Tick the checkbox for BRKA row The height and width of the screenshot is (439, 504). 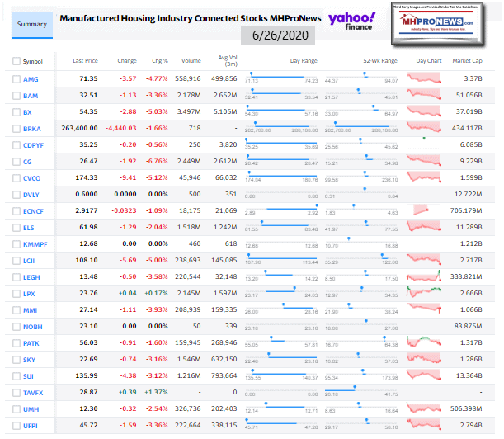16,128
